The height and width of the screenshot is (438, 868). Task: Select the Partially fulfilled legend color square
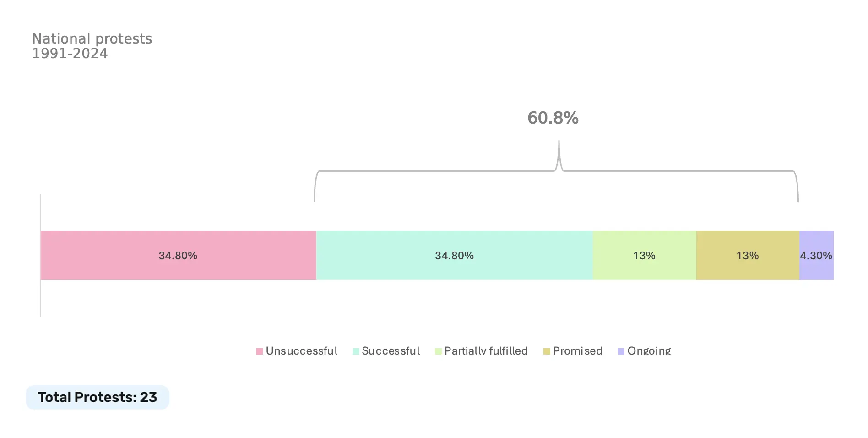tap(438, 351)
